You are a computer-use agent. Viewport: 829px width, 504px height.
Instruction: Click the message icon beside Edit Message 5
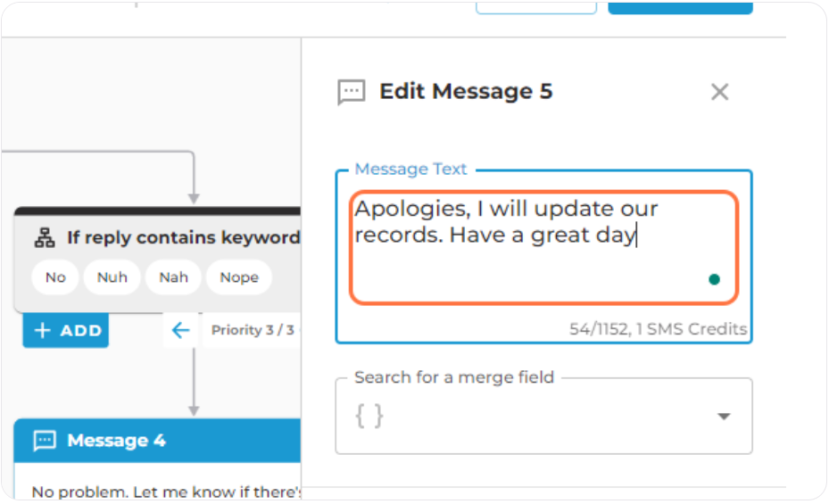pyautogui.click(x=351, y=93)
